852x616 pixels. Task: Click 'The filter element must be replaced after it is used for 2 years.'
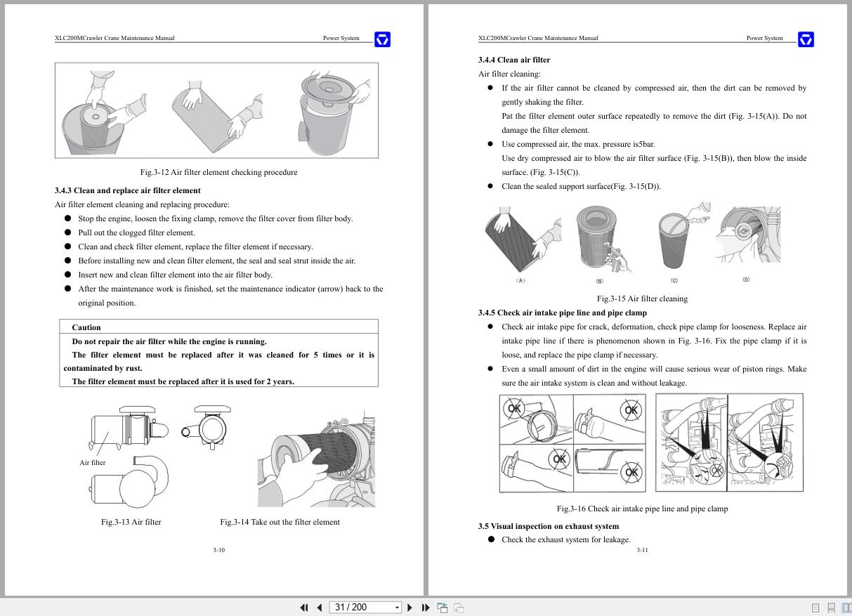point(183,381)
